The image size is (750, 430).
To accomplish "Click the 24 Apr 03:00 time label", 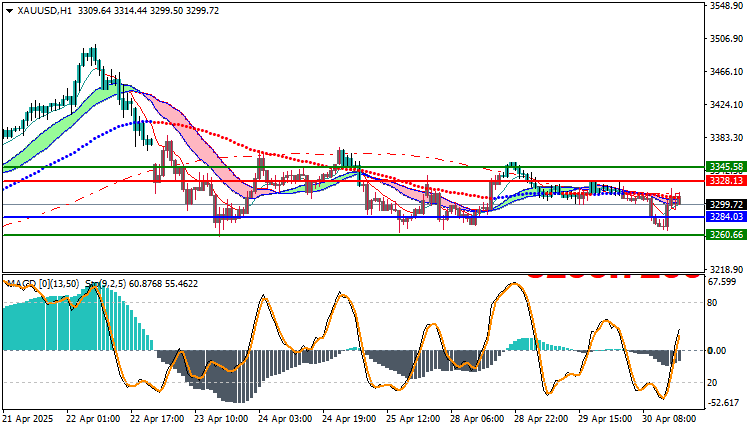I will point(285,419).
